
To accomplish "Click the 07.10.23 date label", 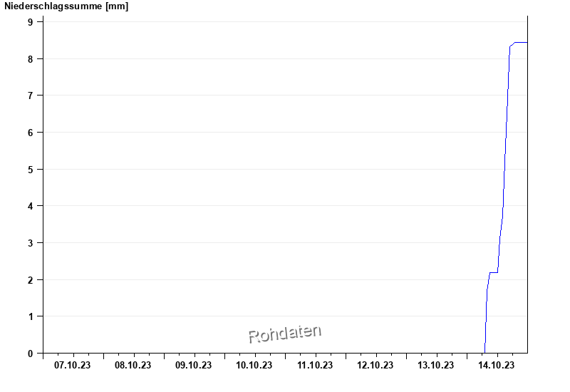I will [x=73, y=366].
